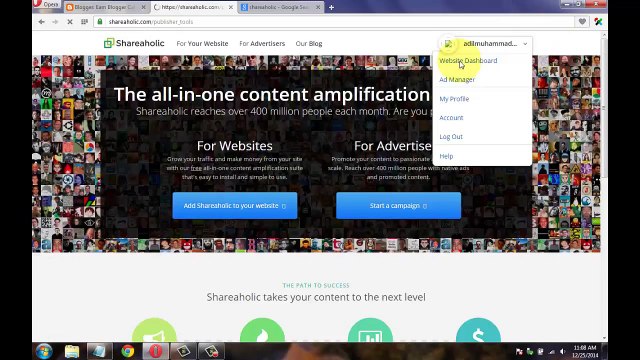Screen dimensions: 640x360
Task: Close the Blogger tab
Action: pos(143,7)
